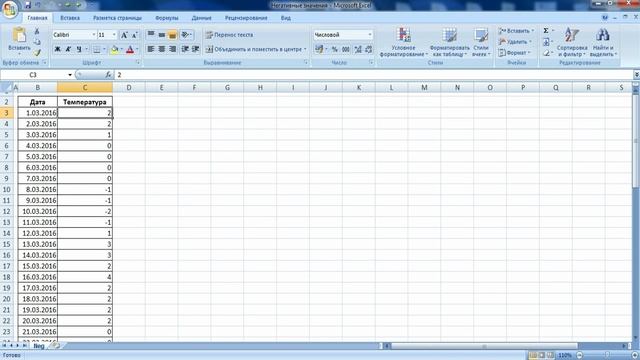Click the AutoSum sigma icon
640x360 pixels.
tap(546, 31)
